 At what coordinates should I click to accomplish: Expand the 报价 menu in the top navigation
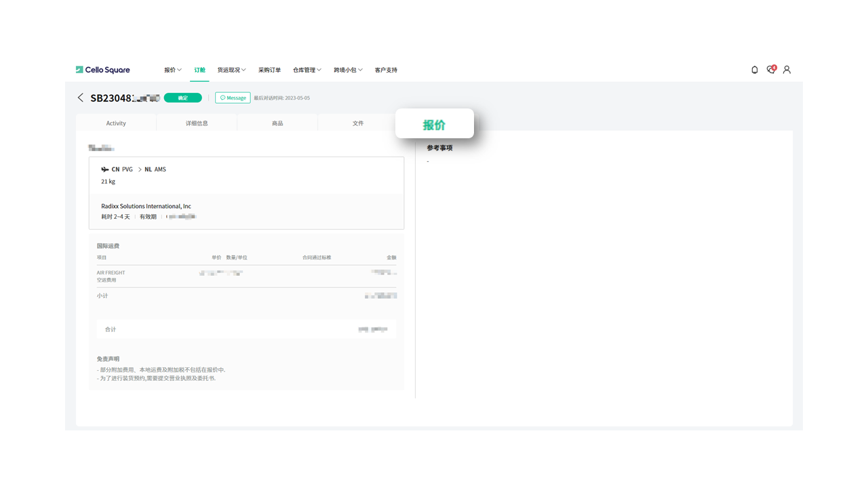pos(172,70)
